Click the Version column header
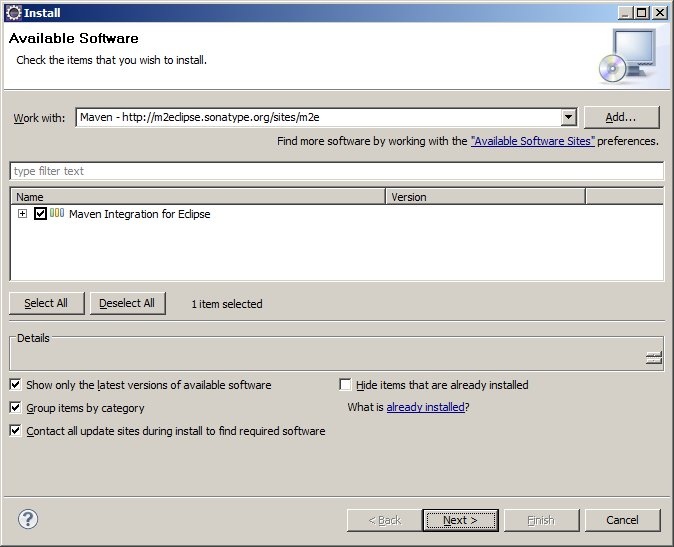The width and height of the screenshot is (674, 547). coord(485,197)
